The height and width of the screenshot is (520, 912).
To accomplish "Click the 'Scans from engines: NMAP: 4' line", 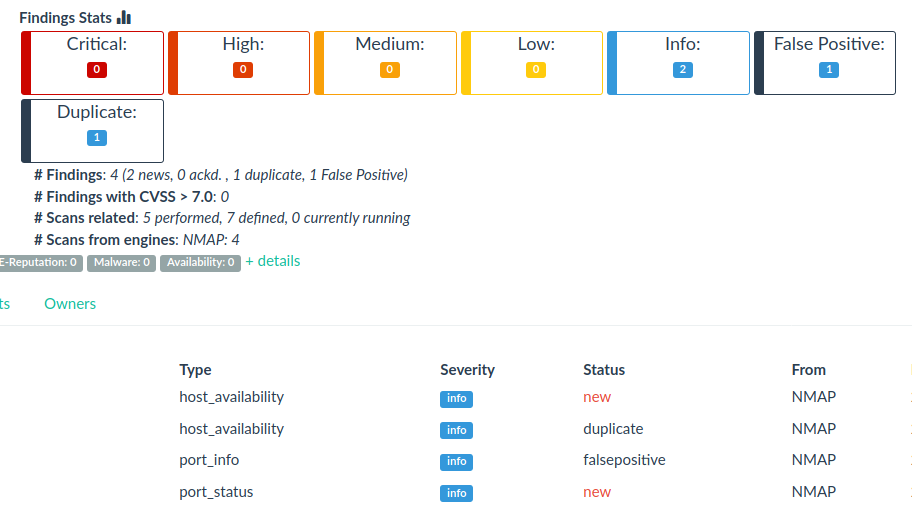I will point(137,240).
